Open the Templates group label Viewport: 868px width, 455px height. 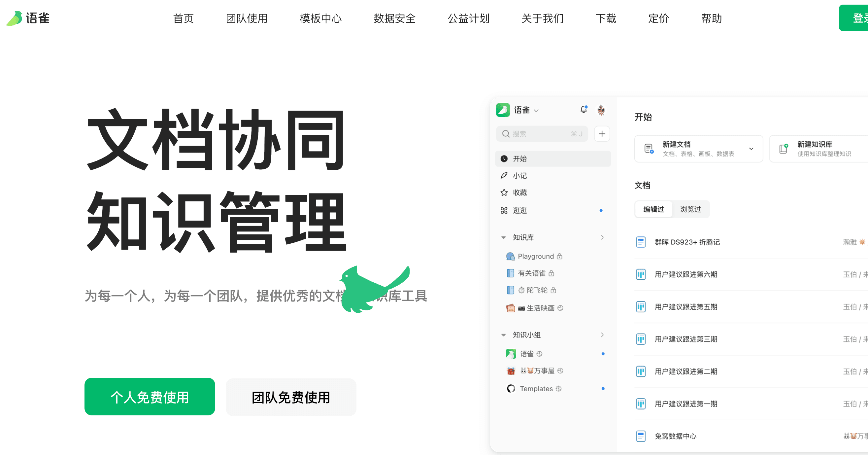tap(536, 389)
